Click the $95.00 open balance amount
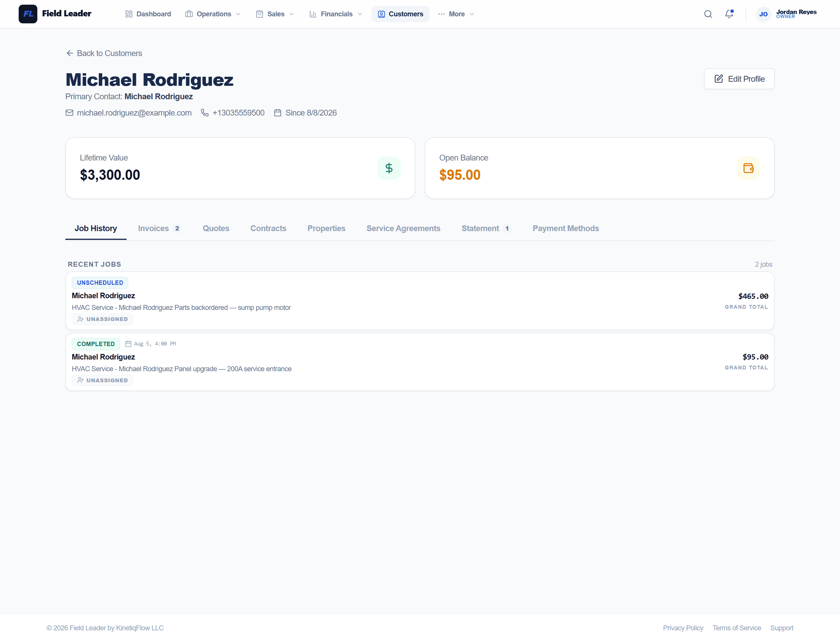 click(x=460, y=175)
